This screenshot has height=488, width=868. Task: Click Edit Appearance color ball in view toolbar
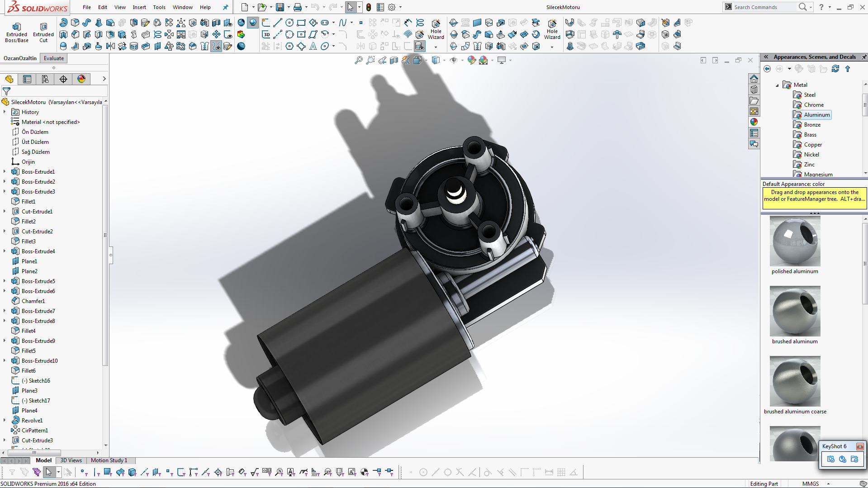tap(471, 60)
